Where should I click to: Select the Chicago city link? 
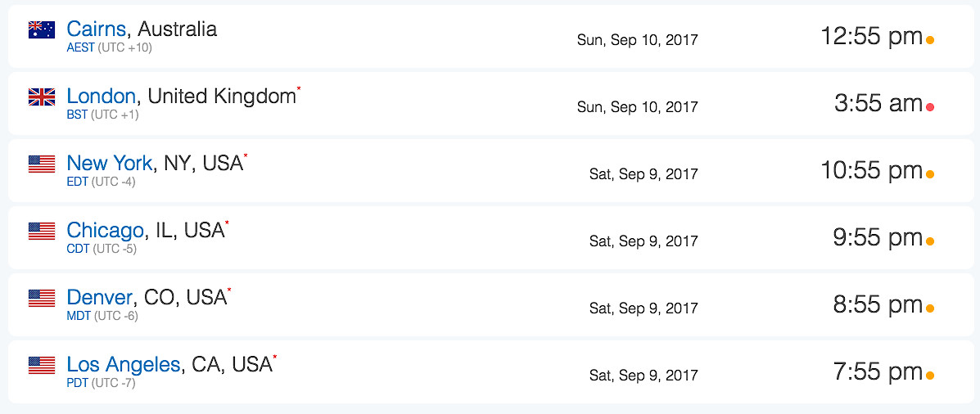coord(105,231)
